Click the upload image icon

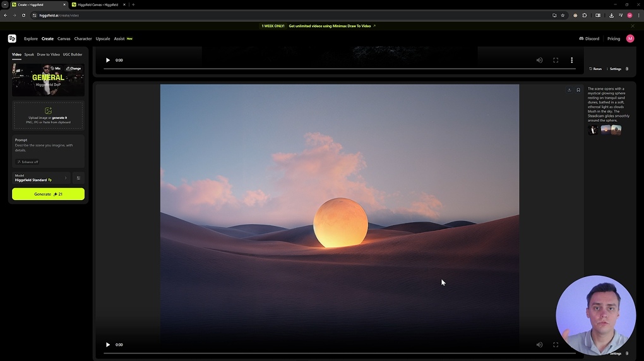[48, 110]
